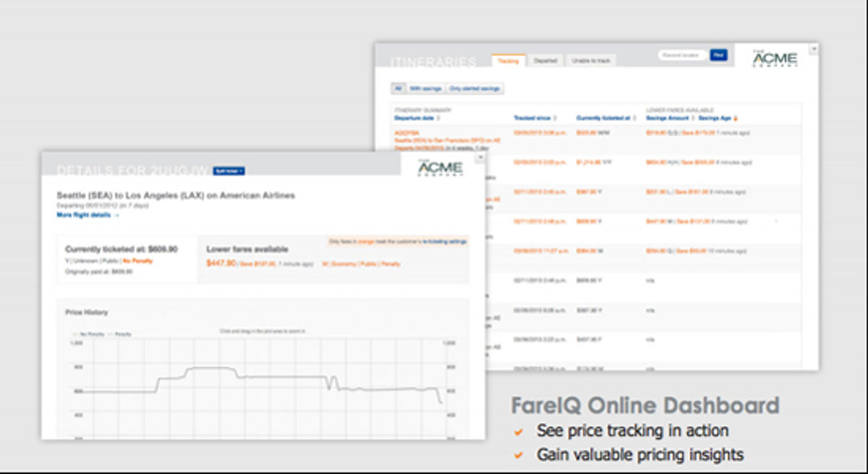Switch to the Tracking tab

[509, 61]
